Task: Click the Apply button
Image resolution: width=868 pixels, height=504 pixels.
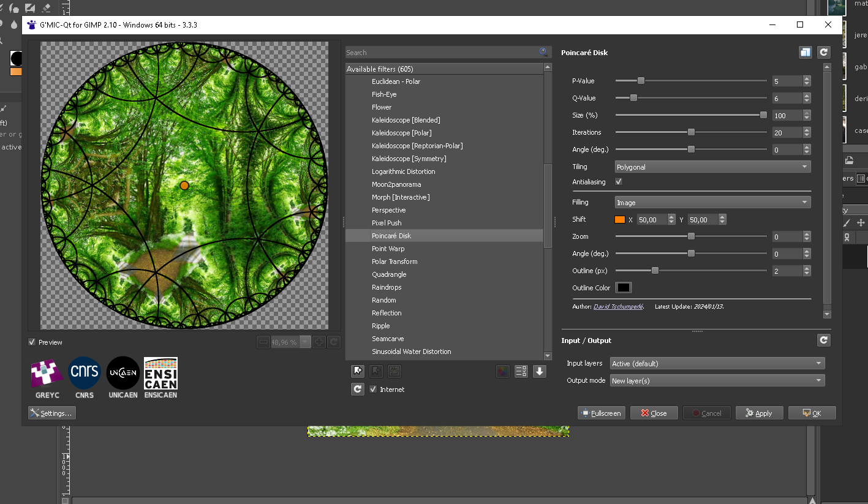Action: pos(760,413)
